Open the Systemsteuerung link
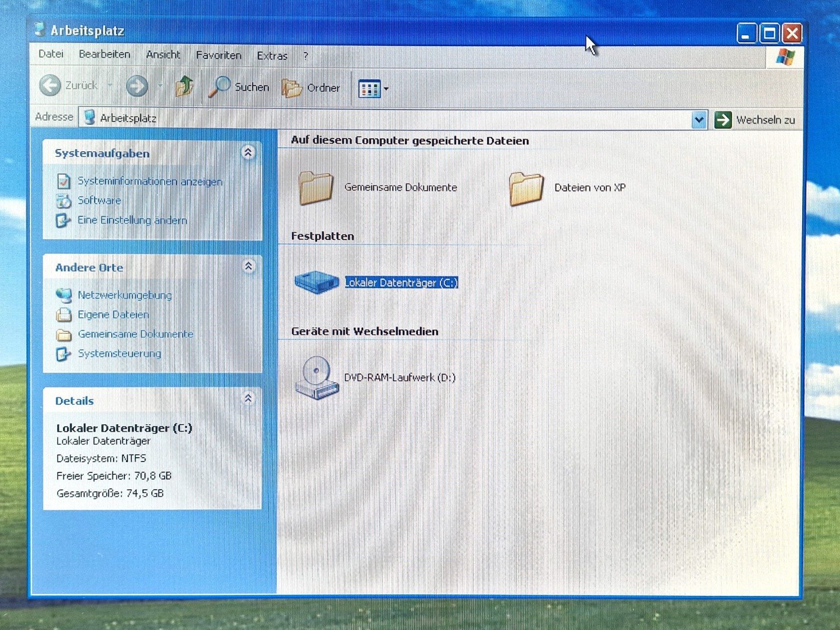 point(119,353)
